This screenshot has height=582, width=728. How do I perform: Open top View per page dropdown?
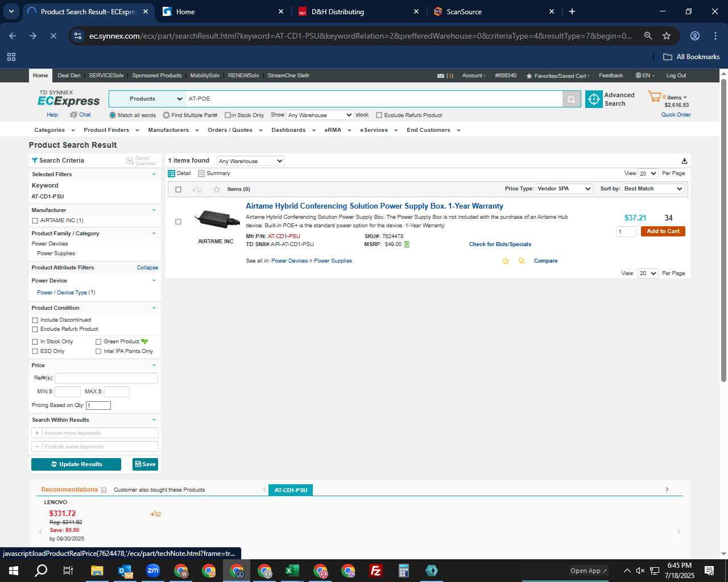(x=648, y=173)
